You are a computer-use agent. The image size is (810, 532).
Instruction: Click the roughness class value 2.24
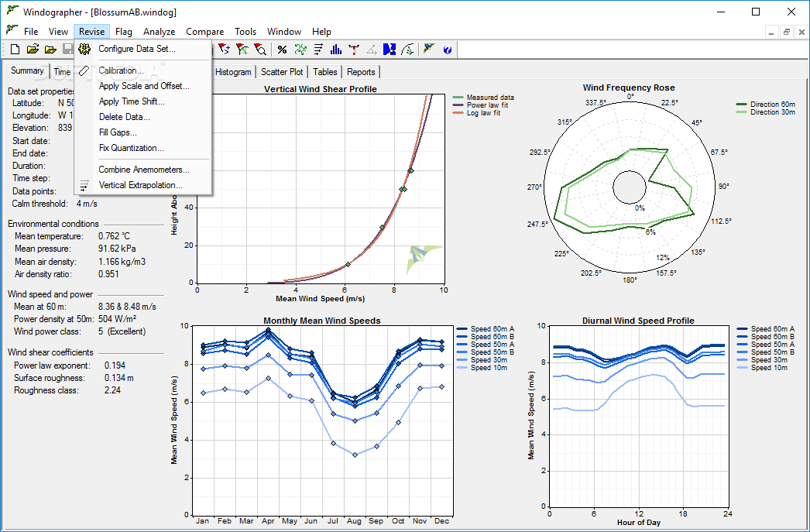(x=112, y=390)
